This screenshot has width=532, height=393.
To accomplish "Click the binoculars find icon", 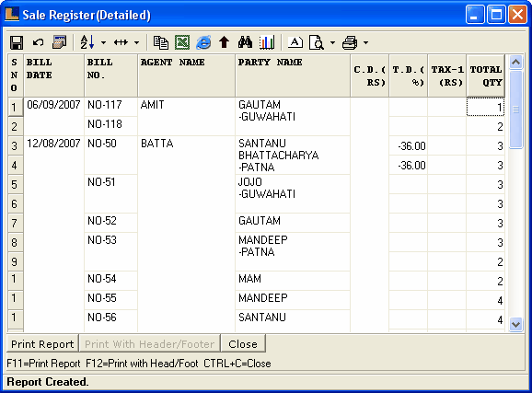I will (245, 42).
